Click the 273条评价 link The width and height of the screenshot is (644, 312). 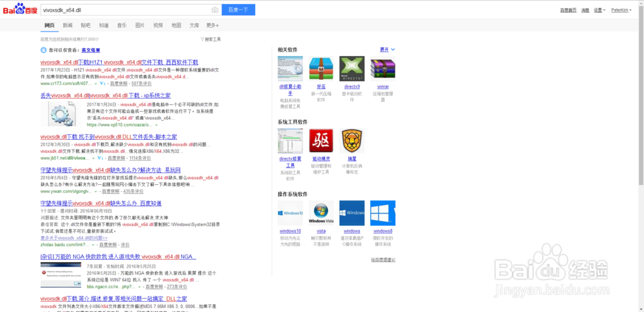(177, 286)
